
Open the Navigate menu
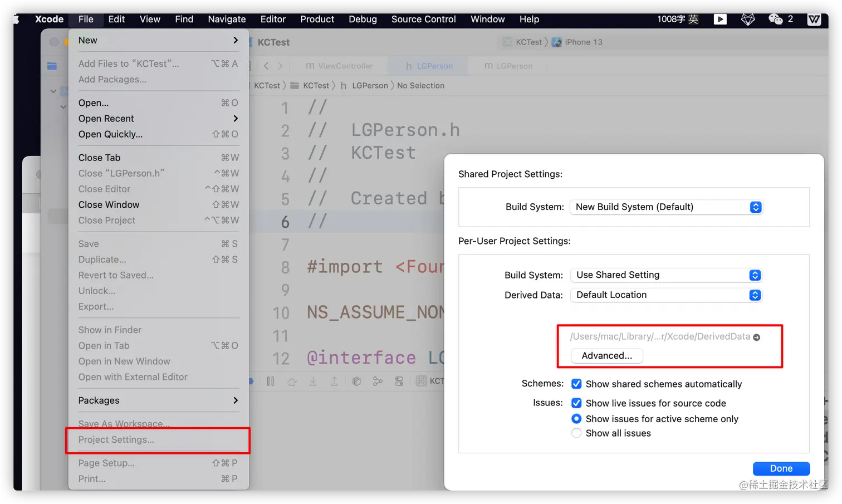point(227,19)
